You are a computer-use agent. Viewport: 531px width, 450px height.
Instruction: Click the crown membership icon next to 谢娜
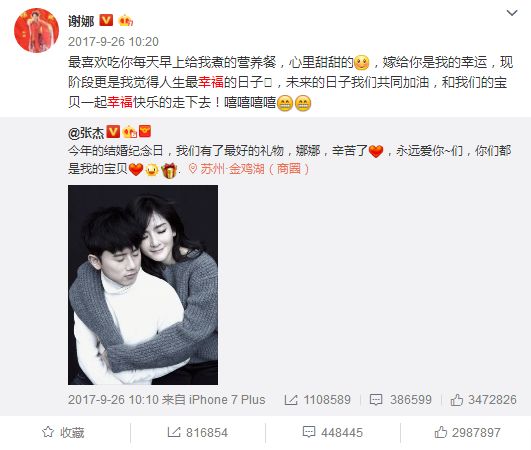coord(125,21)
